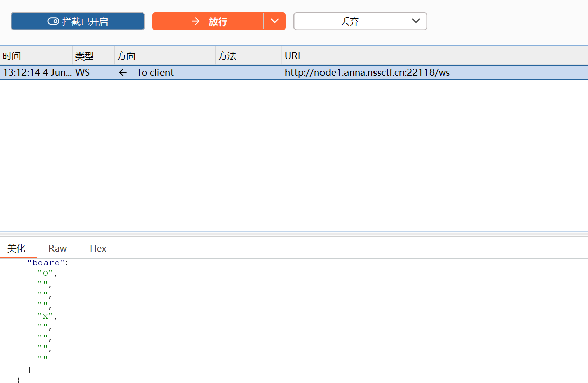588x383 pixels.
Task: Click the "X" value in board array
Action: (45, 316)
